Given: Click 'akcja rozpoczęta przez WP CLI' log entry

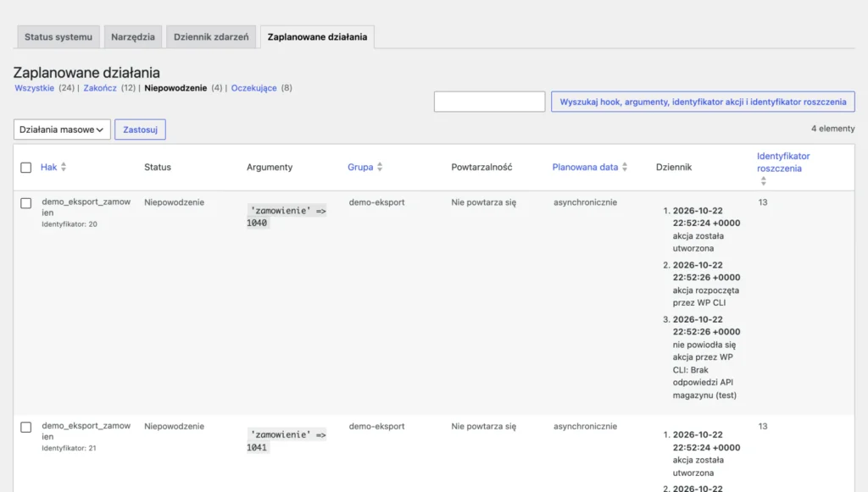Looking at the screenshot, I should point(706,296).
